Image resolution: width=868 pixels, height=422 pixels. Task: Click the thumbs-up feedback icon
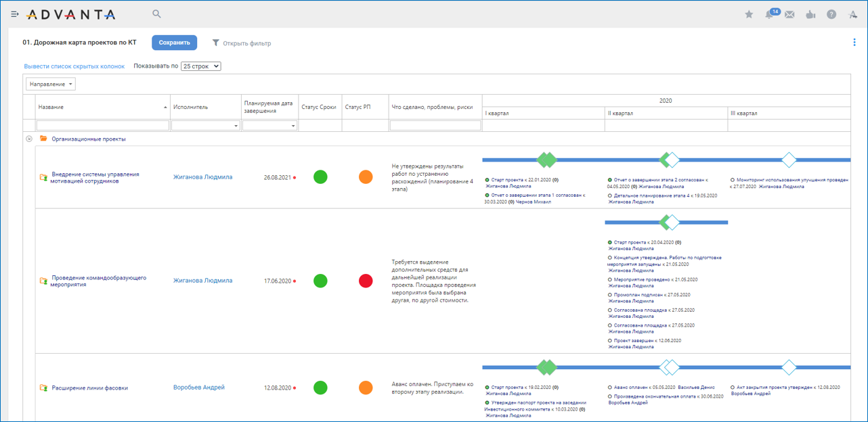(810, 15)
